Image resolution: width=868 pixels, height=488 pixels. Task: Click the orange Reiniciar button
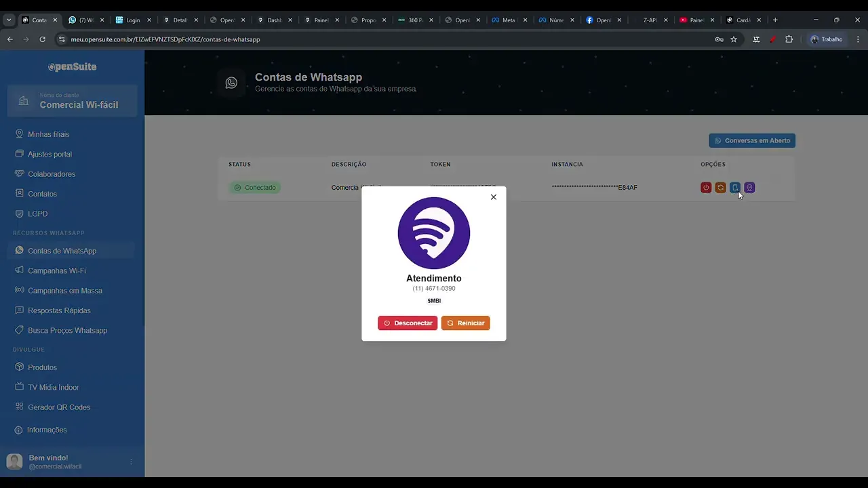pos(465,323)
